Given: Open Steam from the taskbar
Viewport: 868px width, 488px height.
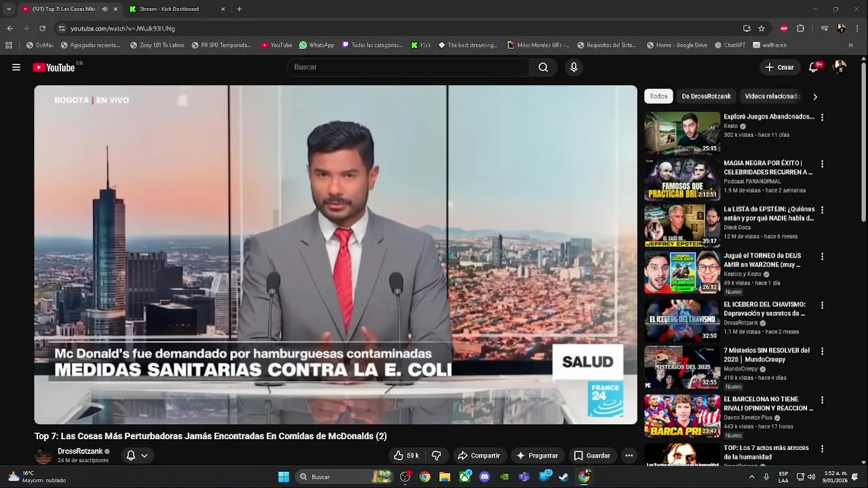Looking at the screenshot, I should (564, 476).
